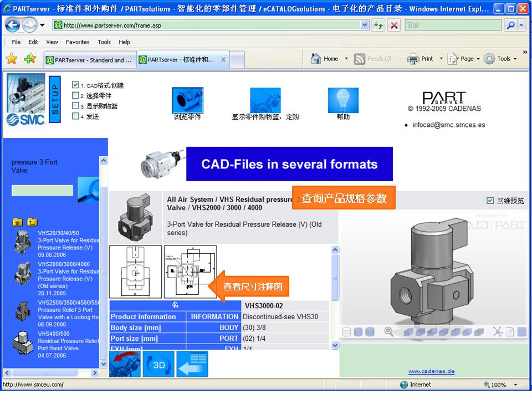Click the zoom magnifier in 3D viewer toolbar
This screenshot has height=399, width=532.
tap(389, 331)
